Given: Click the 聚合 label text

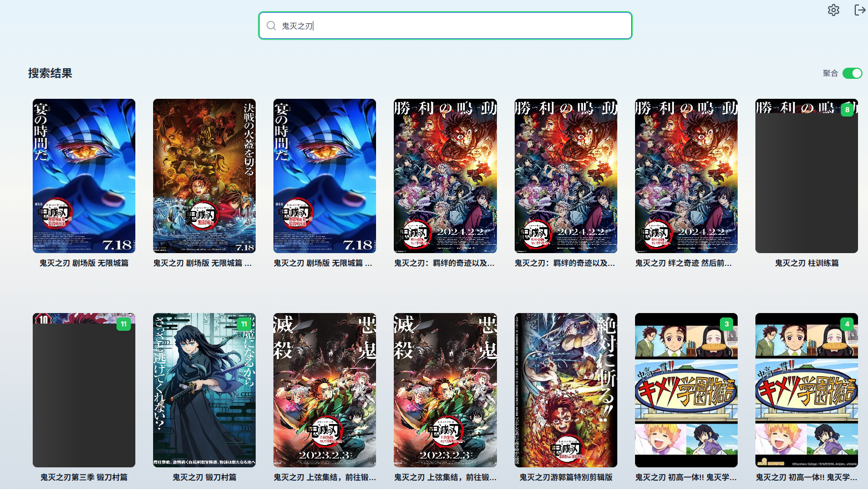Looking at the screenshot, I should tap(830, 73).
